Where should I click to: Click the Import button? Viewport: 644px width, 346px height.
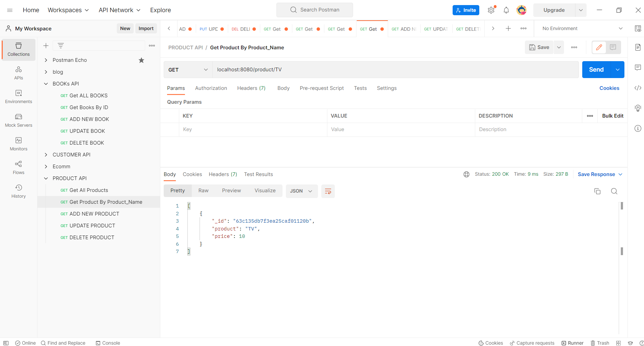tap(146, 28)
